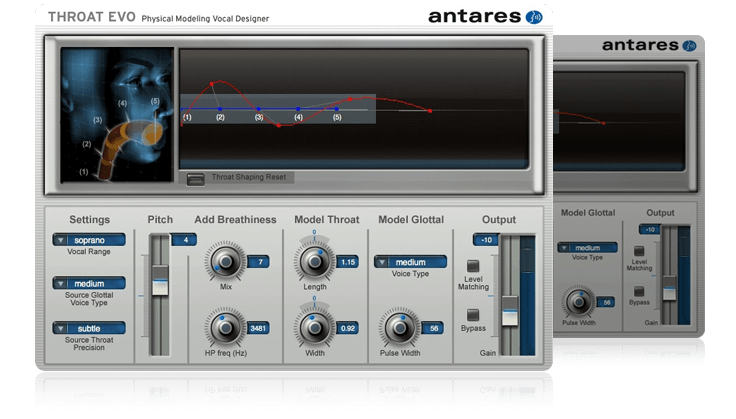This screenshot has height=419, width=736.
Task: Click the Throat Shaping Reset button icon
Action: coord(195,179)
